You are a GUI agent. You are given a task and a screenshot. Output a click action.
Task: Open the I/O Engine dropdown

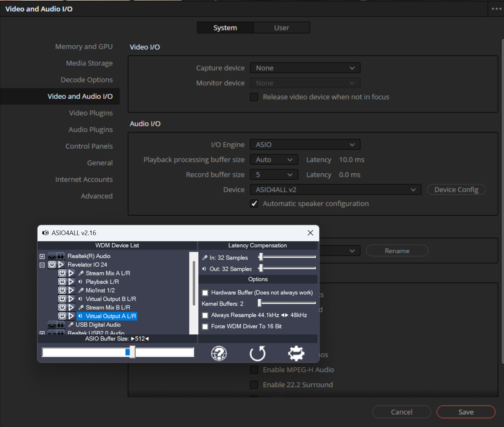pos(305,145)
